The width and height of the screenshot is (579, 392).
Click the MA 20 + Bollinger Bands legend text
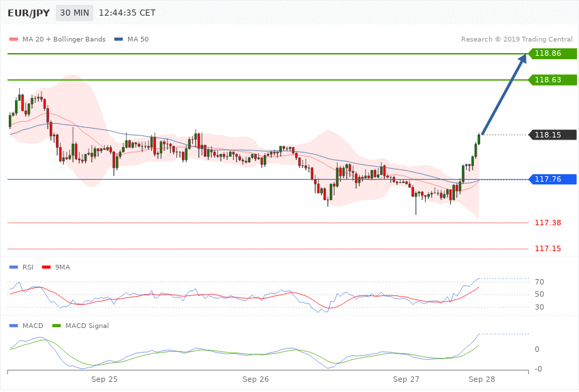click(64, 39)
